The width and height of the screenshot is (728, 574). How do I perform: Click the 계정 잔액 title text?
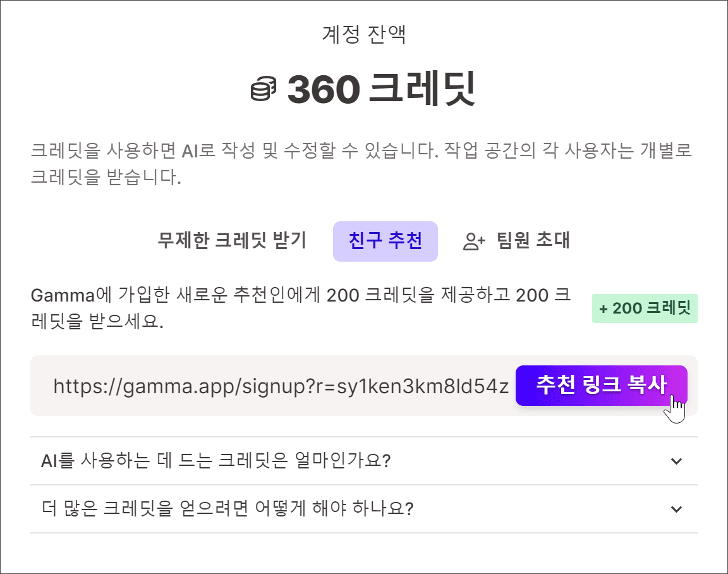coord(364,34)
